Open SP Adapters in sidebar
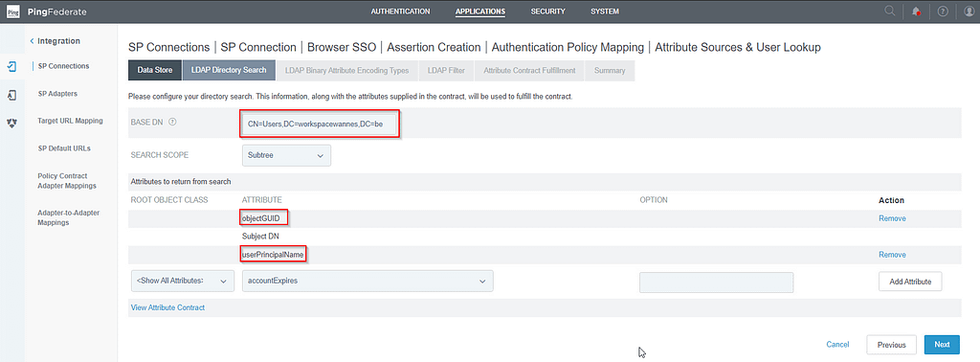The width and height of the screenshot is (980, 362). click(x=57, y=94)
